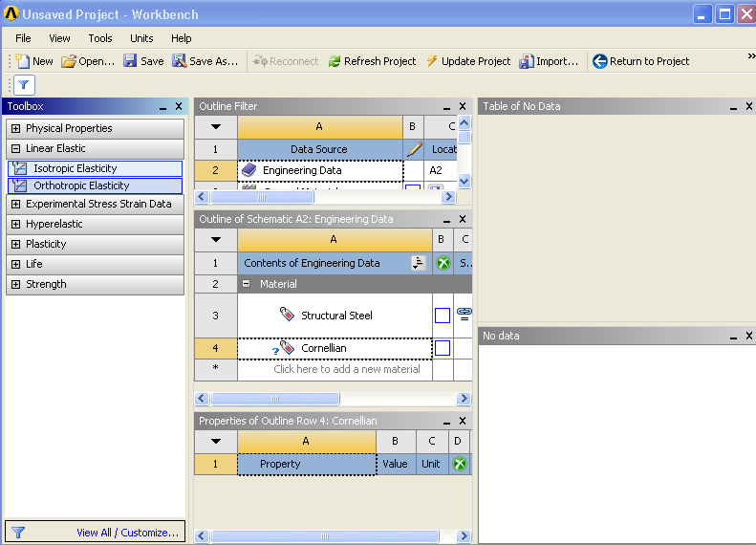This screenshot has height=545, width=756.
Task: Expand the Life group
Action: tap(16, 264)
